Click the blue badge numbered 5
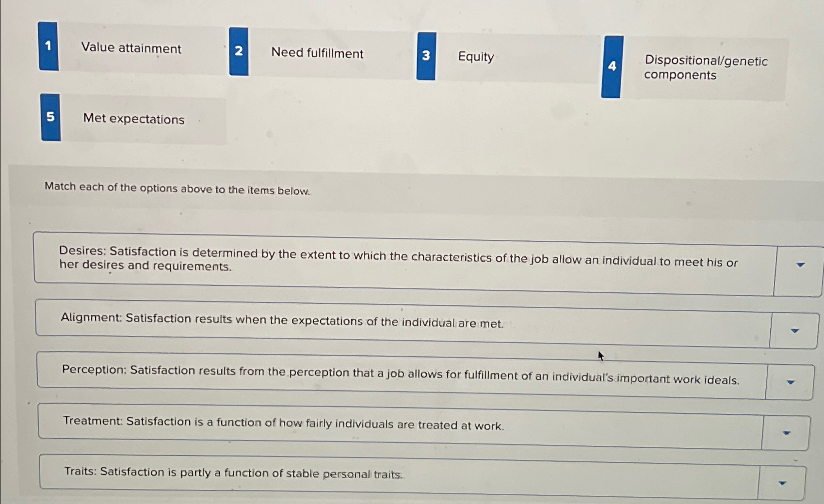Screen dimensions: 824x504 click(x=50, y=117)
